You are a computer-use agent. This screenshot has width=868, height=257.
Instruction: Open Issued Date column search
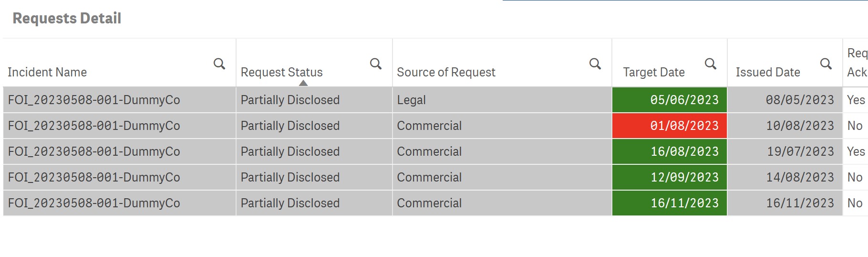click(826, 64)
